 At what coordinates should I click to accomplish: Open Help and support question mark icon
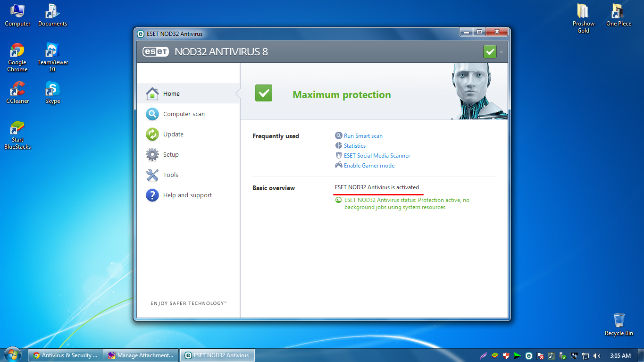point(152,195)
